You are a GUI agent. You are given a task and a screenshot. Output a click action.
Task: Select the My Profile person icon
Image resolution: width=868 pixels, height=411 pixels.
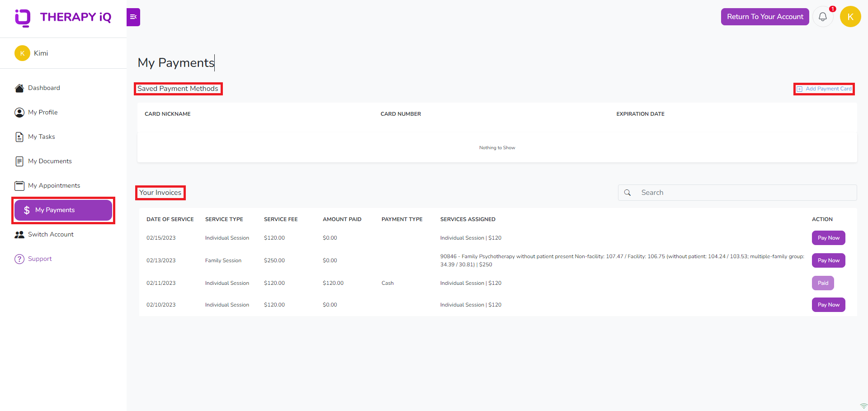19,112
